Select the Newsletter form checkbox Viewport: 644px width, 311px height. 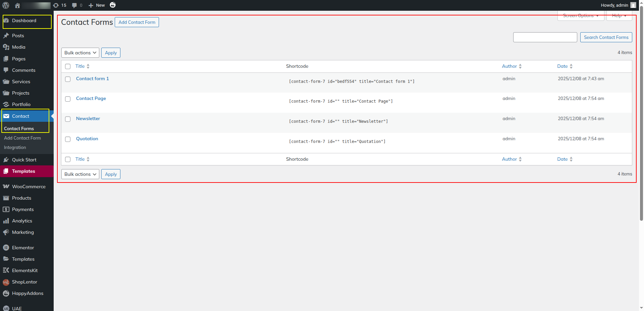68,119
